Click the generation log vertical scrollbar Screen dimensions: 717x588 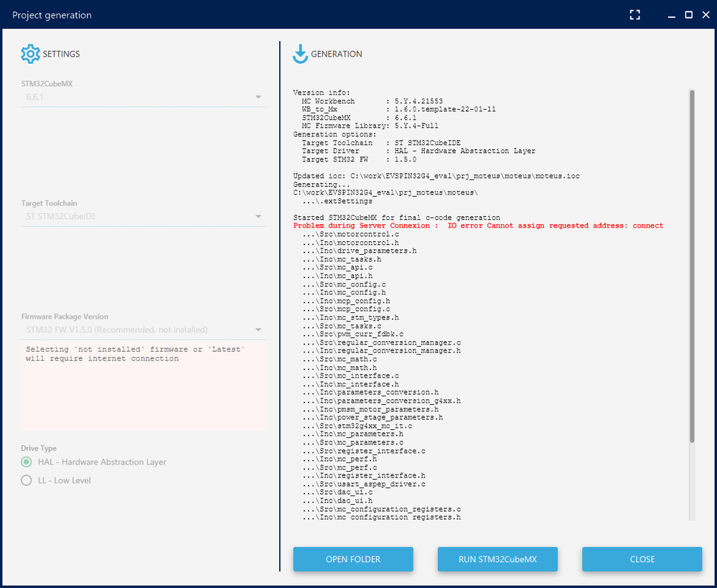point(692,266)
